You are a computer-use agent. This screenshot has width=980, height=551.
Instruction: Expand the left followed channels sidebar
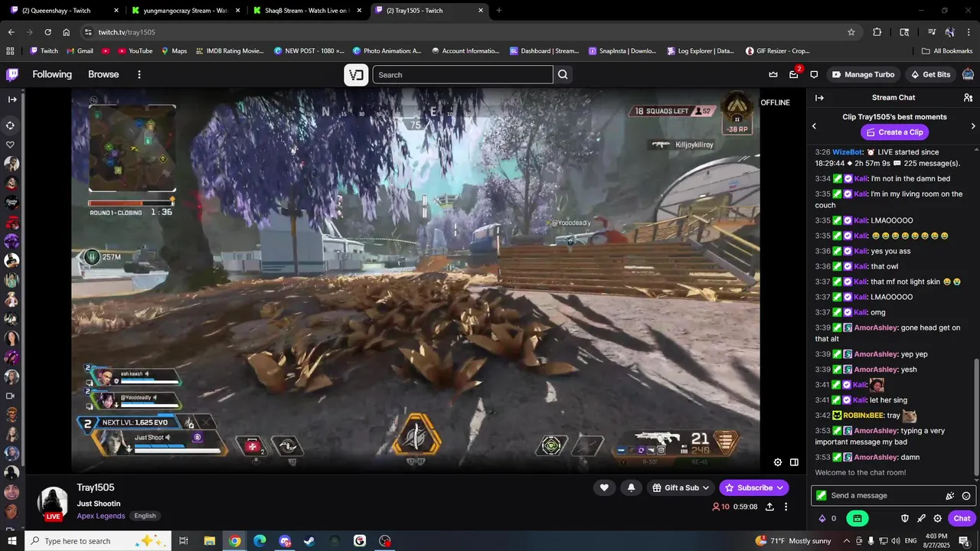point(12,99)
